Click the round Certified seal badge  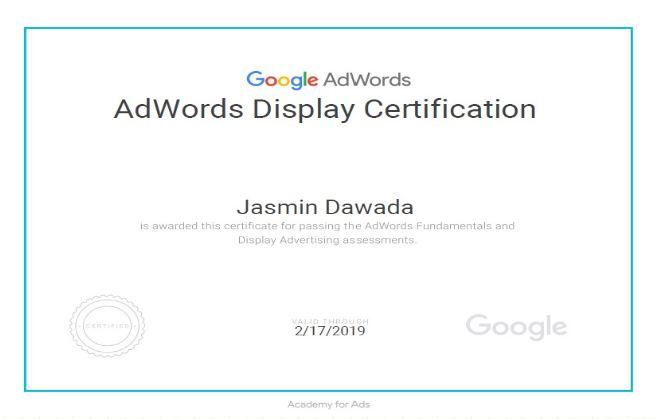107,325
